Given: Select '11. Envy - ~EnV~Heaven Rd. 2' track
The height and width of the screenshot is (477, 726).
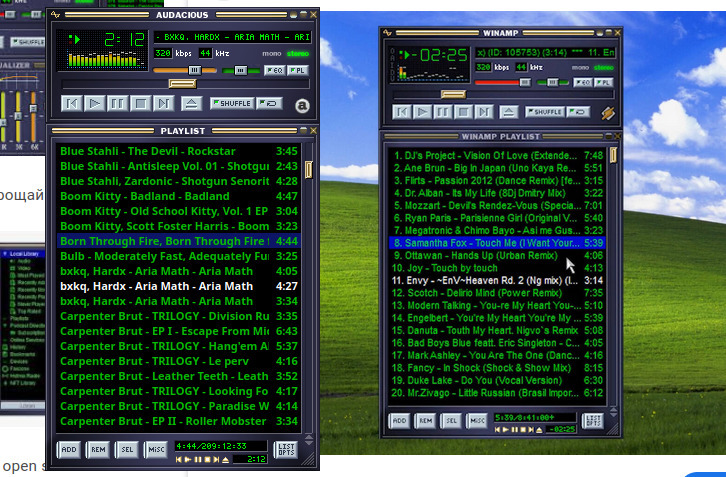Looking at the screenshot, I should coord(497,281).
